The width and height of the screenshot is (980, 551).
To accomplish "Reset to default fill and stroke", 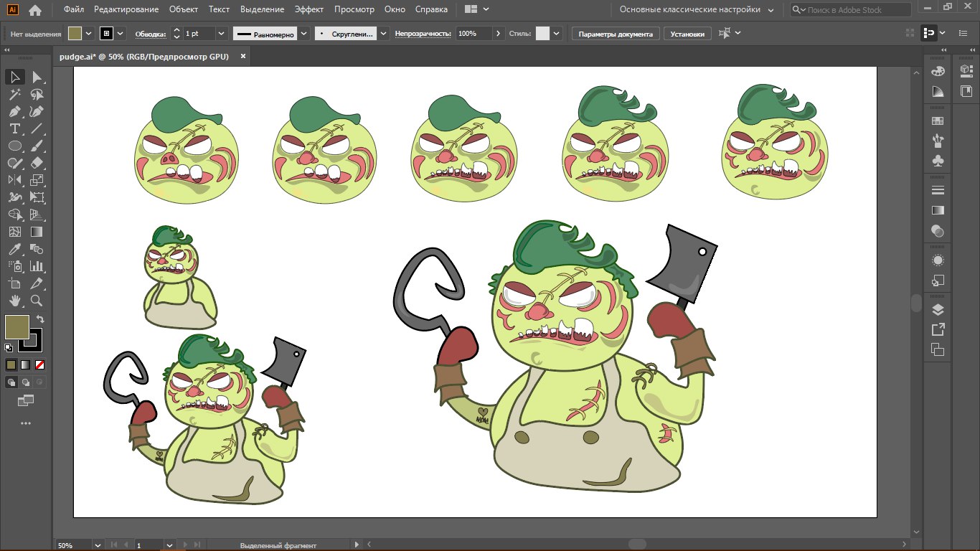I will point(9,348).
